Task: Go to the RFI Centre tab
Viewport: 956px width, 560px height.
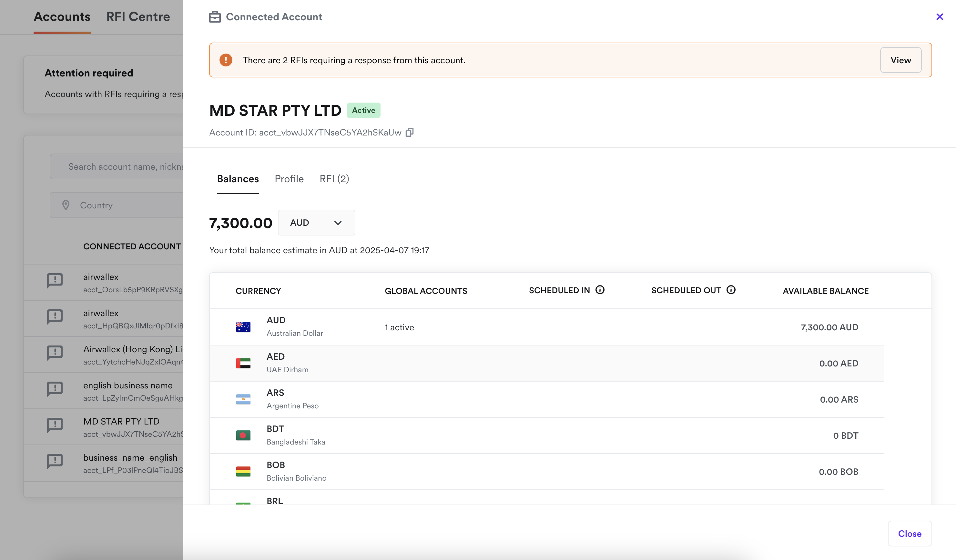Action: (x=138, y=17)
